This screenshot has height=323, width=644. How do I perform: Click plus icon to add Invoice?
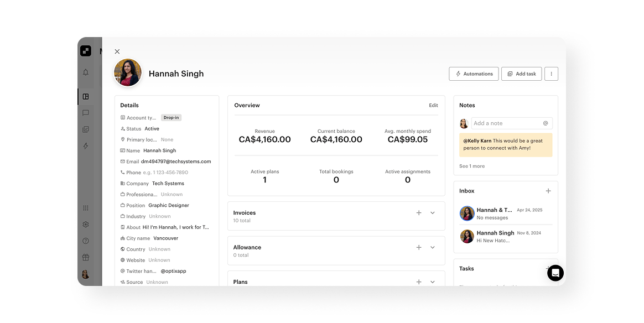point(419,213)
